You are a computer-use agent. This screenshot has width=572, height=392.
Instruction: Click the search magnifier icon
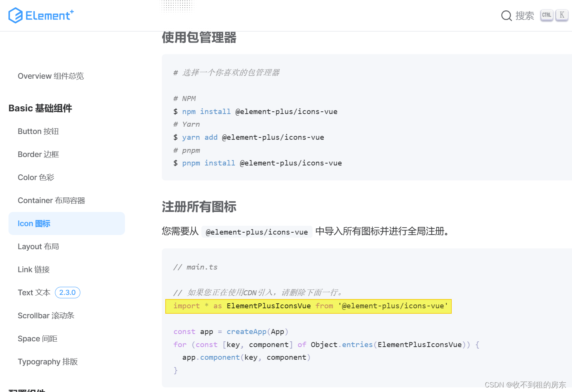coord(506,16)
